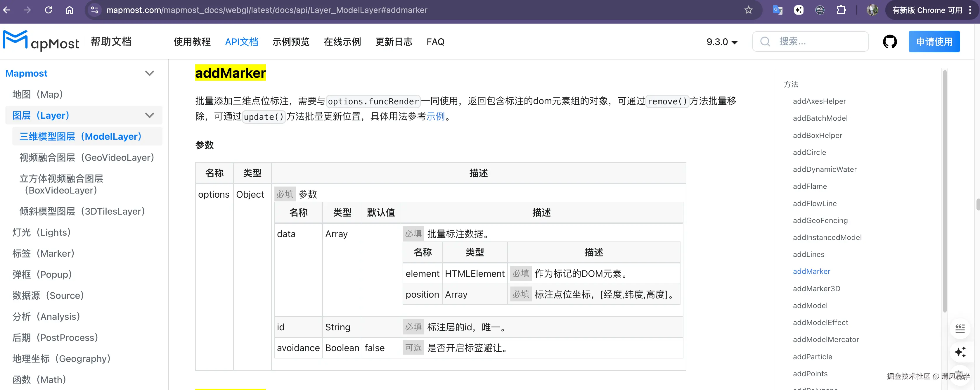The width and height of the screenshot is (980, 390).
Task: Collapse the 图层 (Layer) tree section
Action: click(150, 115)
